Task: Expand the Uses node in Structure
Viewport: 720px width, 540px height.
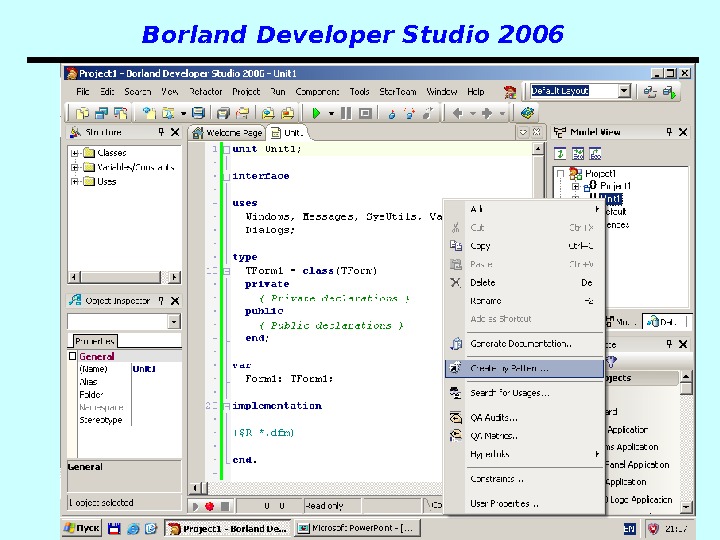Action: tap(74, 182)
